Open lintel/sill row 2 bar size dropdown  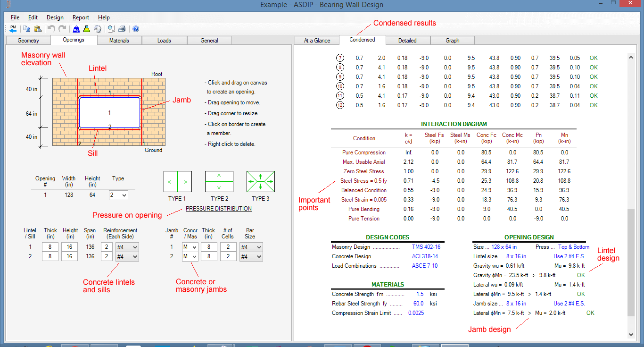click(x=127, y=256)
